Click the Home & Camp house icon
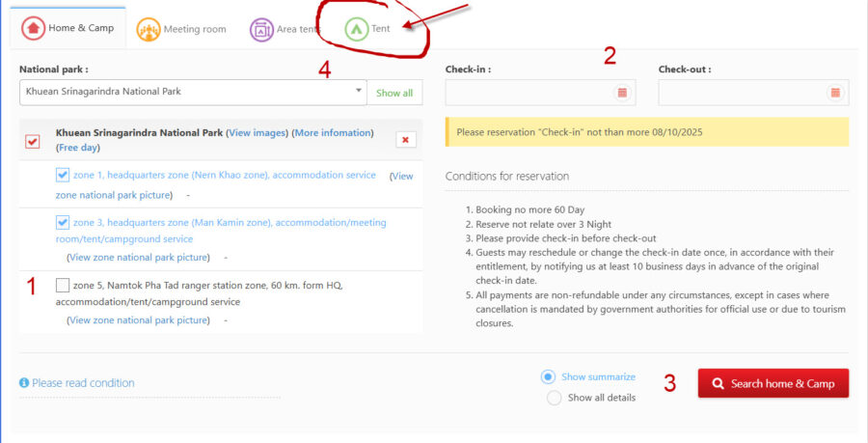This screenshot has width=868, height=443. tap(33, 28)
